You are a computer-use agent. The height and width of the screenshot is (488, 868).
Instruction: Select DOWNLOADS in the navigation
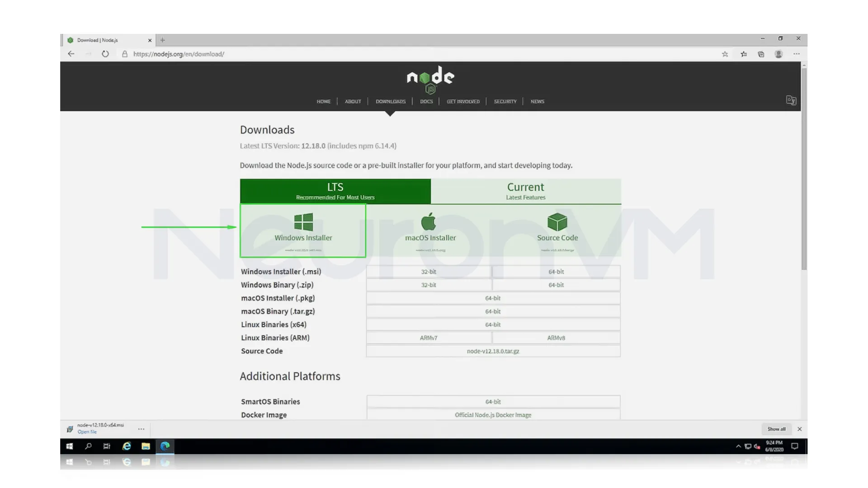point(391,101)
